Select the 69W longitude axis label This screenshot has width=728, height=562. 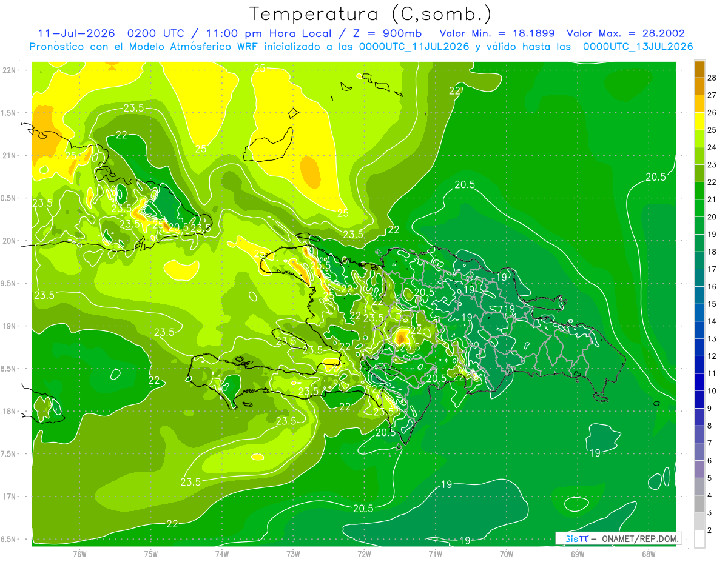[578, 553]
